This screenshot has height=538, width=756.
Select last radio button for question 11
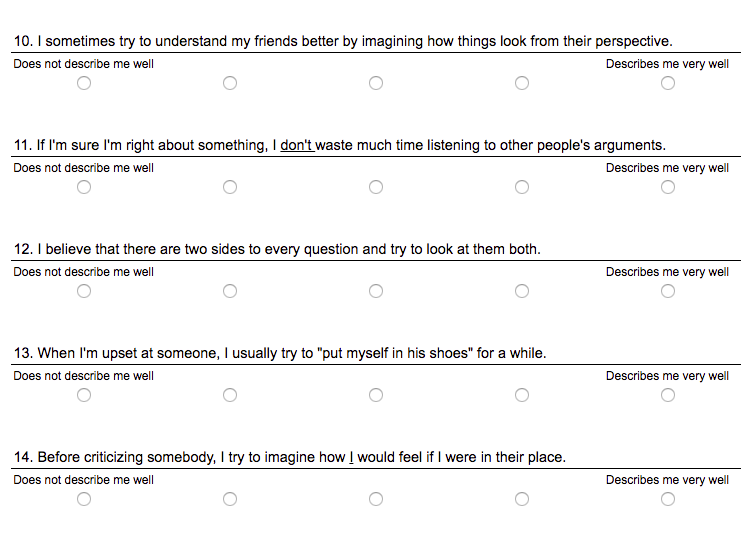tap(668, 187)
